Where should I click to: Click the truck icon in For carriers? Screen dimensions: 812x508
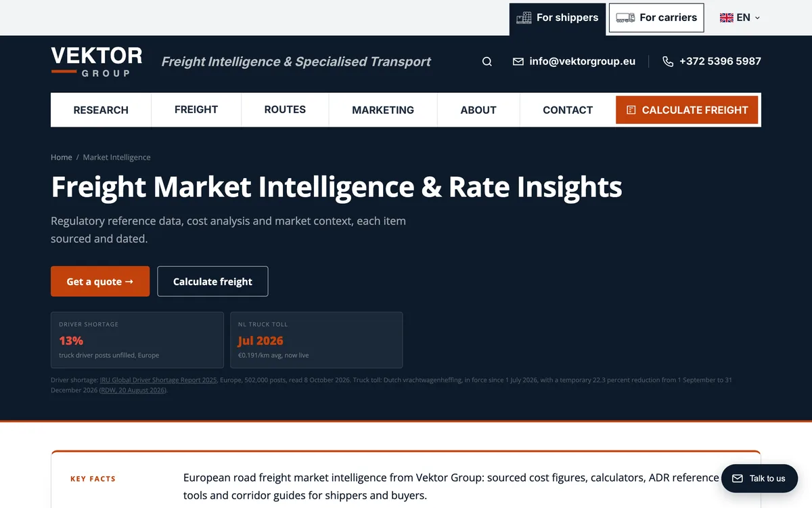625,18
